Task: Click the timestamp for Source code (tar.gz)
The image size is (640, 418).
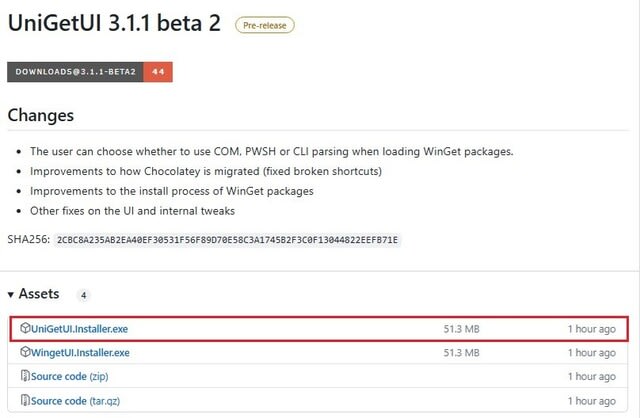Action: 591,400
